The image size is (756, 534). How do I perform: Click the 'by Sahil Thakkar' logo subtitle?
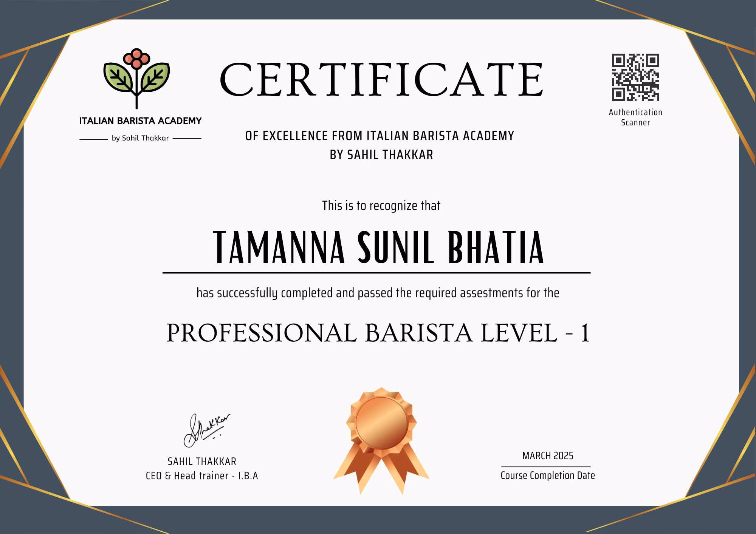pyautogui.click(x=140, y=138)
